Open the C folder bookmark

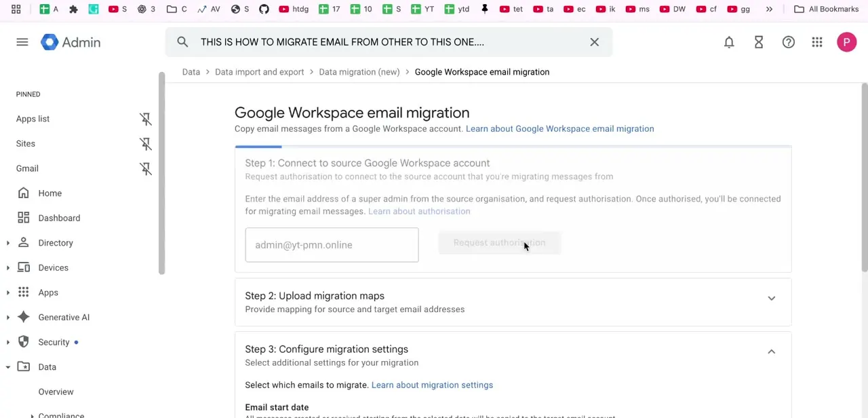pyautogui.click(x=177, y=9)
